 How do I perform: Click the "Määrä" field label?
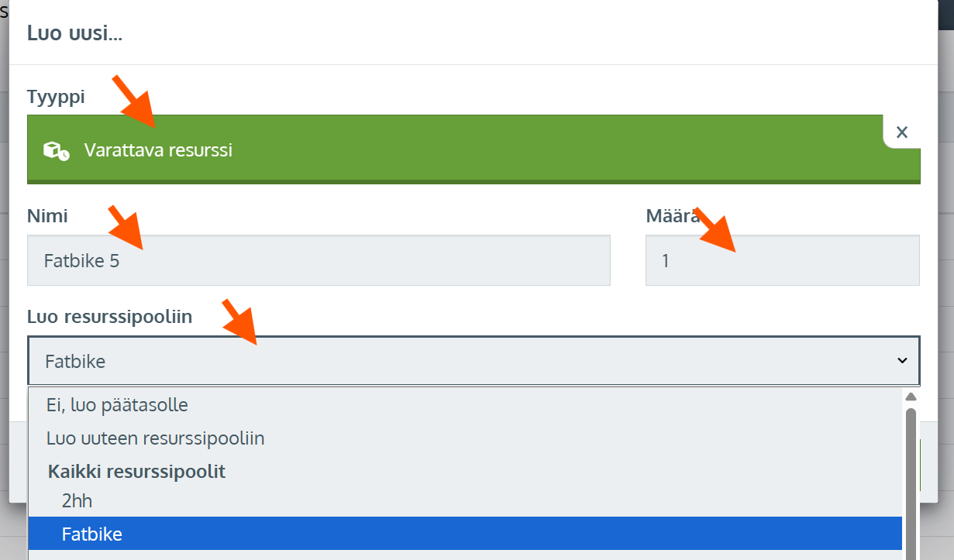click(668, 216)
